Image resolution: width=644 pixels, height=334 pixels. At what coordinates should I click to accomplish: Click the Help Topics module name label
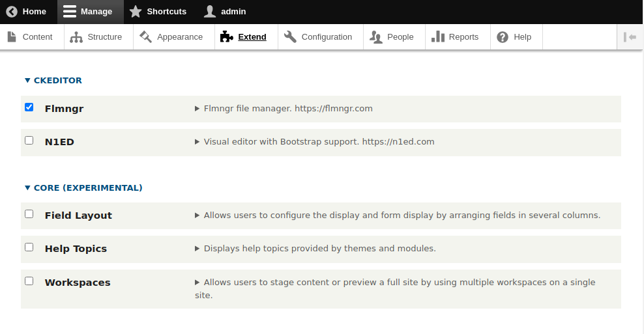pos(76,249)
